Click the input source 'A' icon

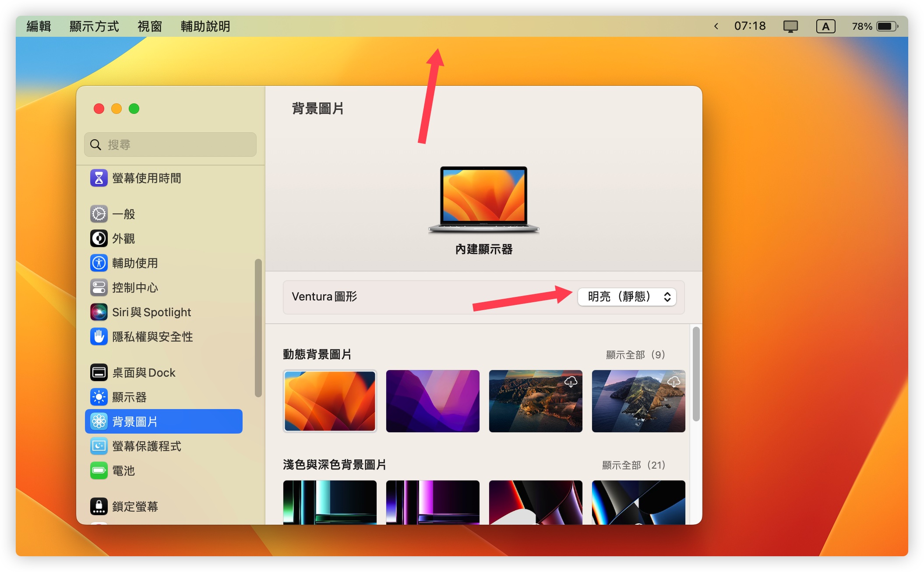[x=825, y=27]
